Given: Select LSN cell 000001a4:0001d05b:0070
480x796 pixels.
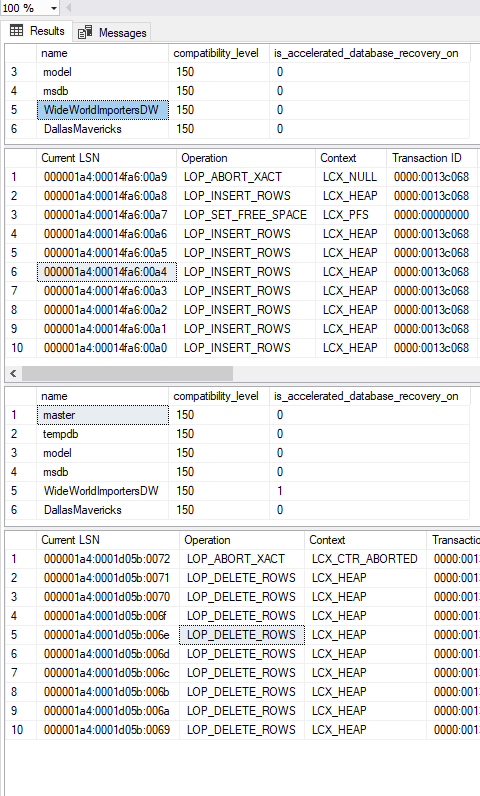Looking at the screenshot, I should tap(108, 596).
